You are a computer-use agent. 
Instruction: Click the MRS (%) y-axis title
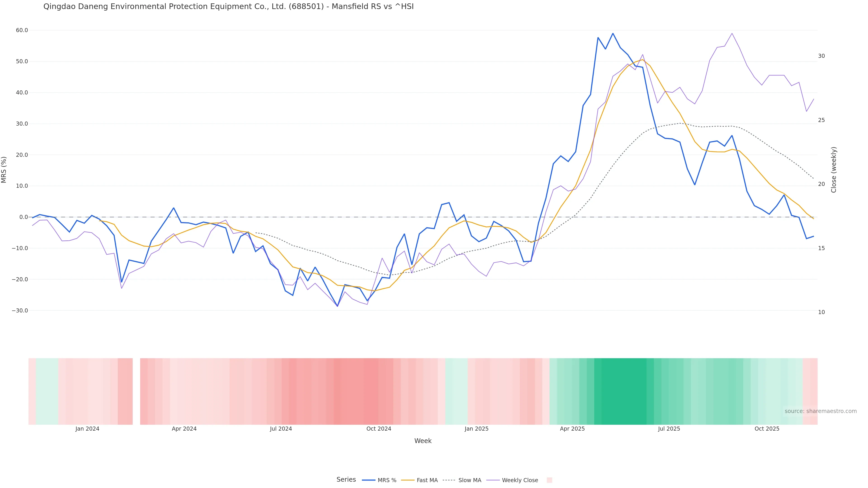tap(4, 170)
